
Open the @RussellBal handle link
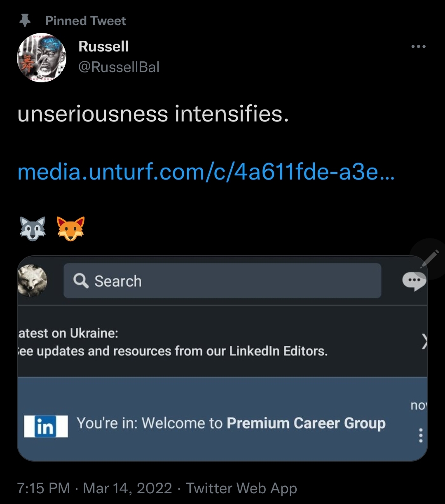click(x=119, y=67)
